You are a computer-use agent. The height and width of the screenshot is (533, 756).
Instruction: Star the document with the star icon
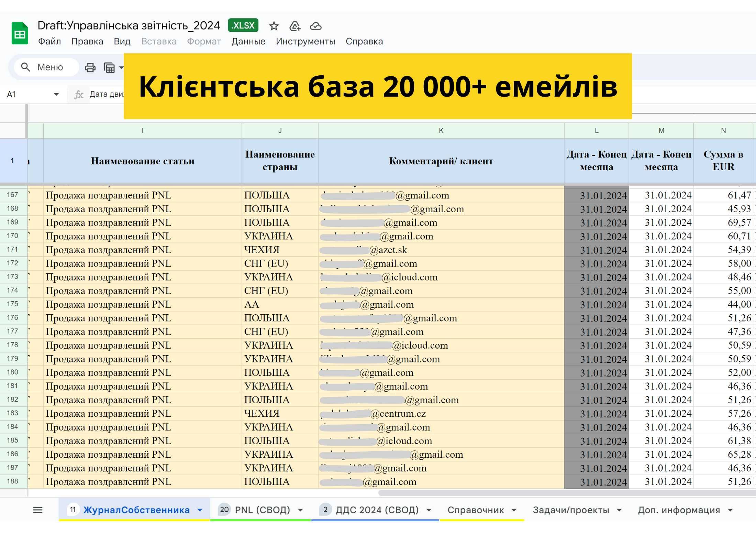click(x=274, y=26)
